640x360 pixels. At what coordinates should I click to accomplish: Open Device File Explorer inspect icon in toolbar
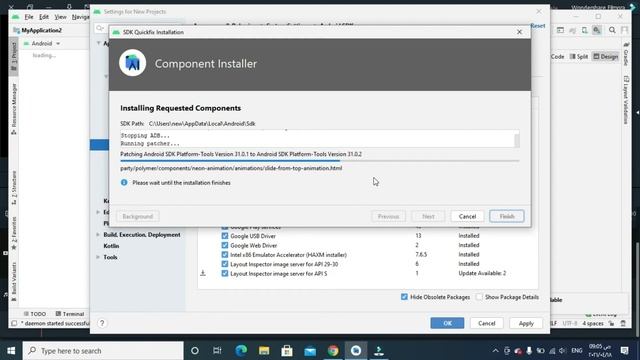point(597,30)
